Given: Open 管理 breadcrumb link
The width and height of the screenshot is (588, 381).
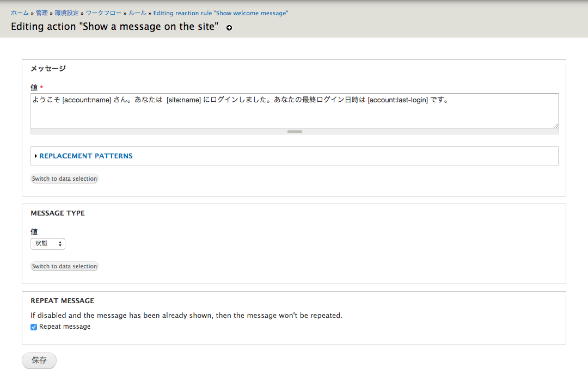Looking at the screenshot, I should pyautogui.click(x=42, y=13).
